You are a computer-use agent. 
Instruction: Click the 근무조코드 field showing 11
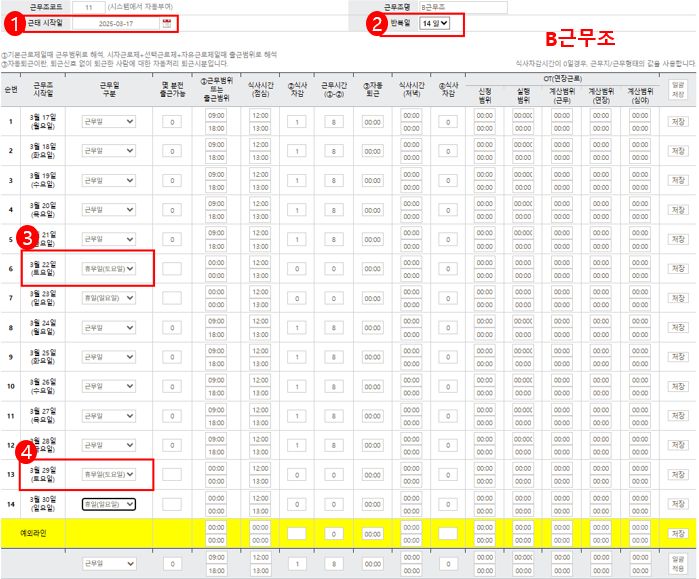[89, 7]
